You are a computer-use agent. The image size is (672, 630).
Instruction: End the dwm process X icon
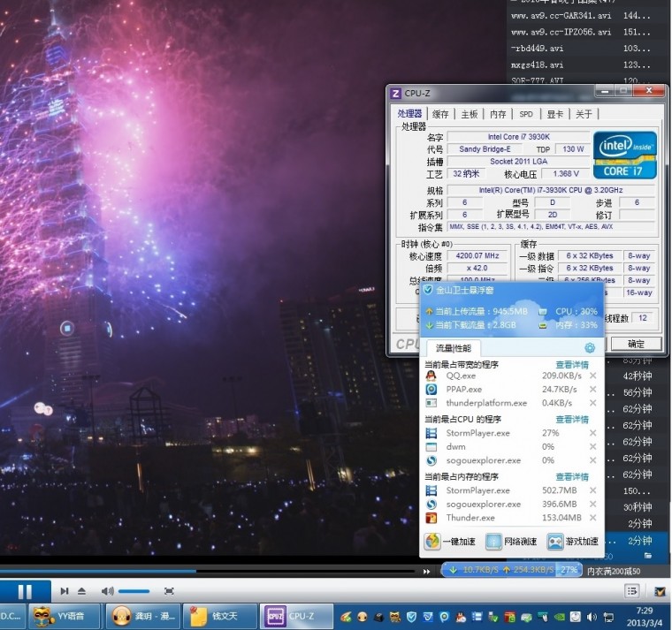(x=593, y=447)
